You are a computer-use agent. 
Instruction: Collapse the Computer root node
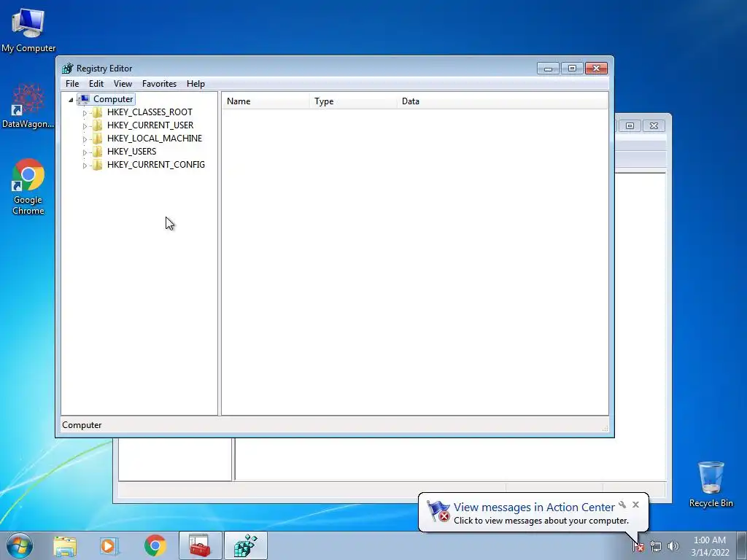(x=71, y=99)
